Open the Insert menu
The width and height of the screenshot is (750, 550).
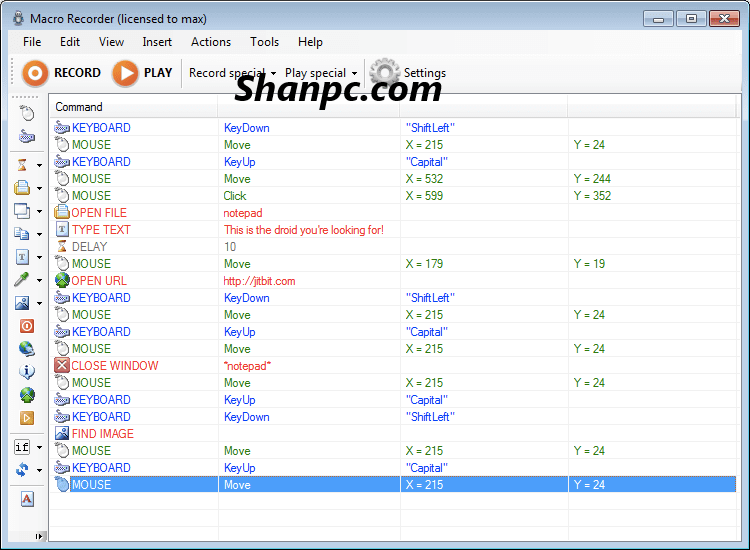[157, 42]
